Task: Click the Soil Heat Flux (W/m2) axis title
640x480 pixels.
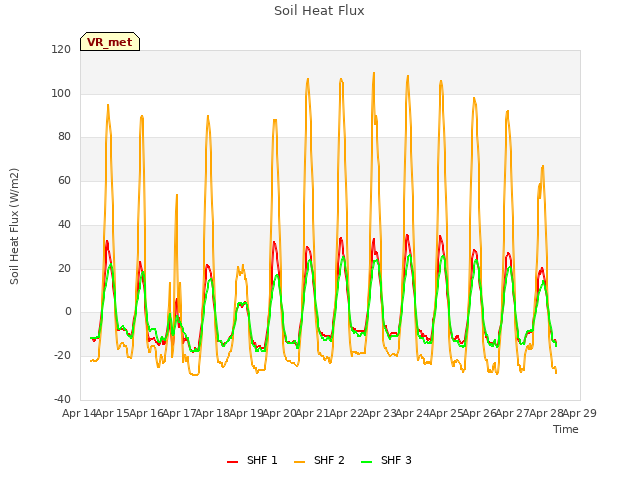Action: (x=14, y=226)
